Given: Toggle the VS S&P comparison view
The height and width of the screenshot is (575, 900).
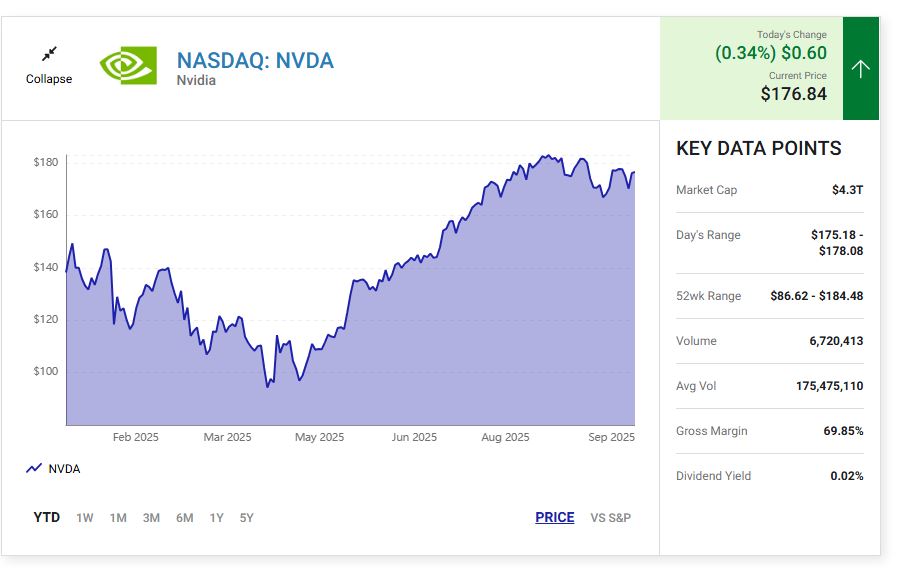Looking at the screenshot, I should click(x=610, y=517).
